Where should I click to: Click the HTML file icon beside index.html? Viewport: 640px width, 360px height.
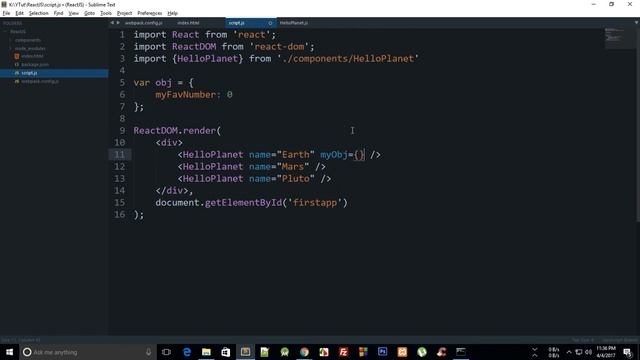pos(17,56)
